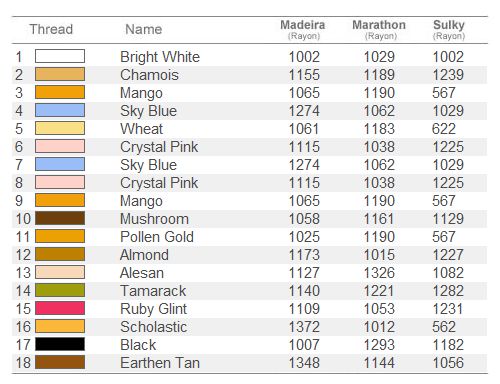
Task: Select the Almond thread row name
Action: [x=144, y=255]
